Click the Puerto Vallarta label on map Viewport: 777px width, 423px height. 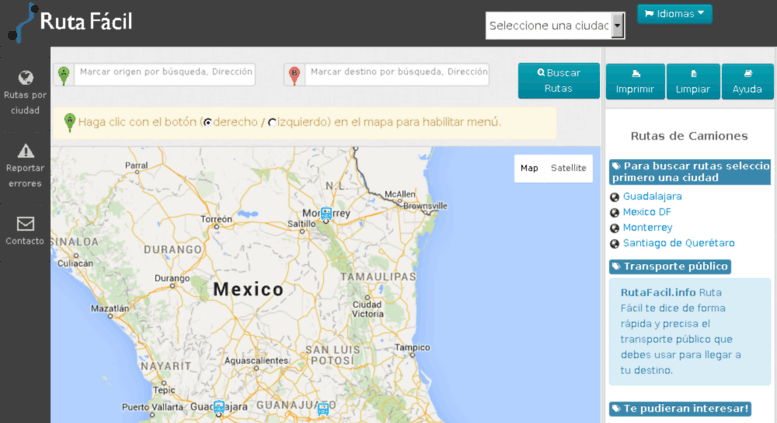[153, 407]
